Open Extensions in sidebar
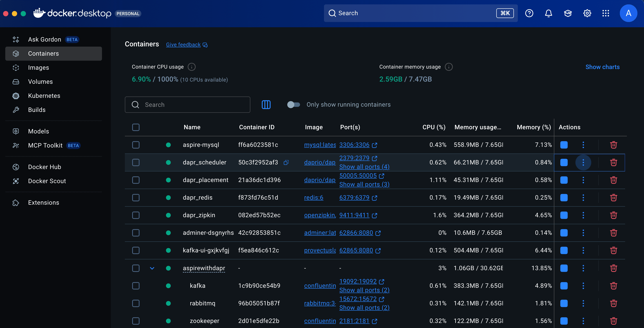This screenshot has height=328, width=644. tap(53, 202)
